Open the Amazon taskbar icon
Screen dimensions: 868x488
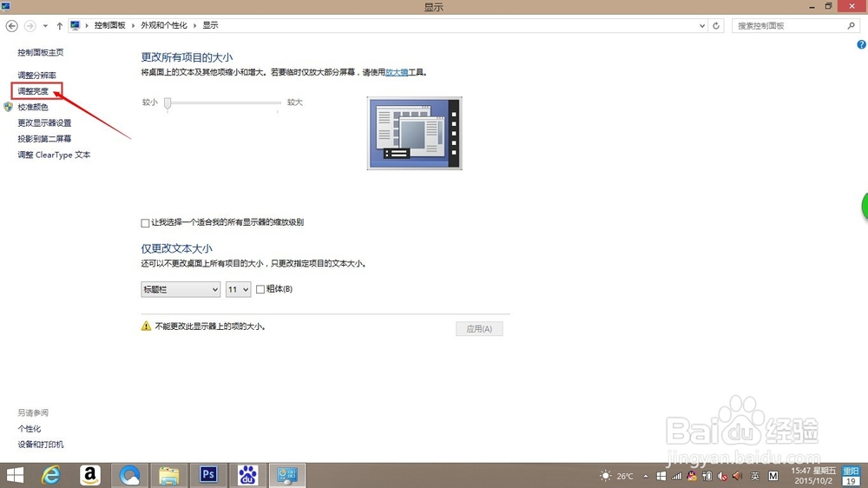tap(89, 475)
